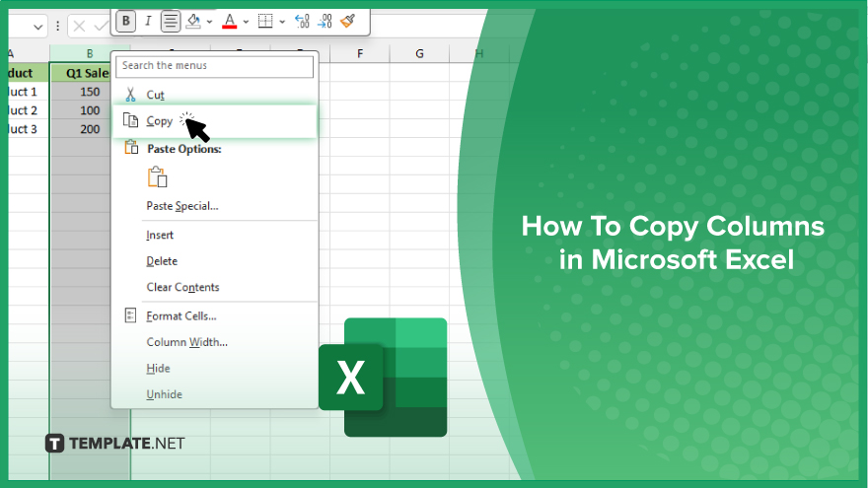Apply borders icon in mini toolbar
868x488 pixels.
[x=265, y=22]
